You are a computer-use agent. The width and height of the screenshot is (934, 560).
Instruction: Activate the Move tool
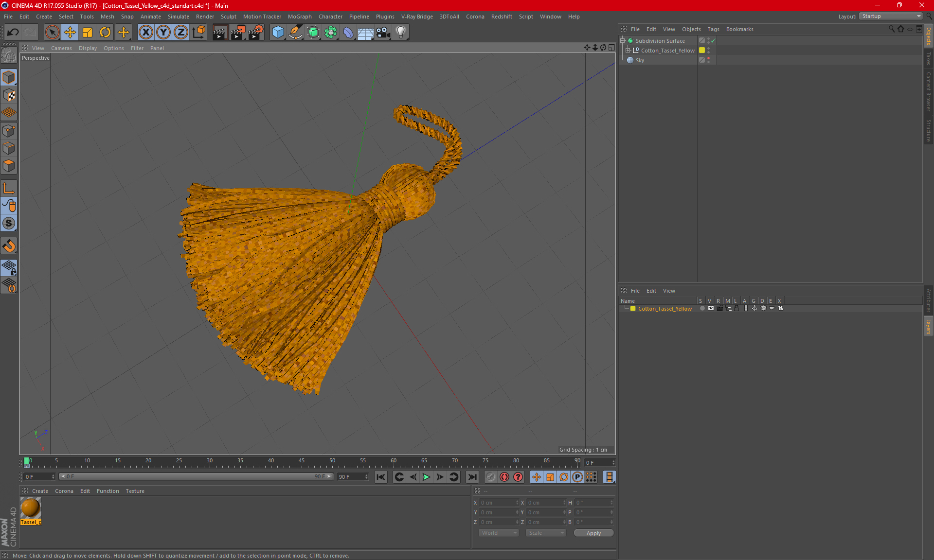point(70,32)
